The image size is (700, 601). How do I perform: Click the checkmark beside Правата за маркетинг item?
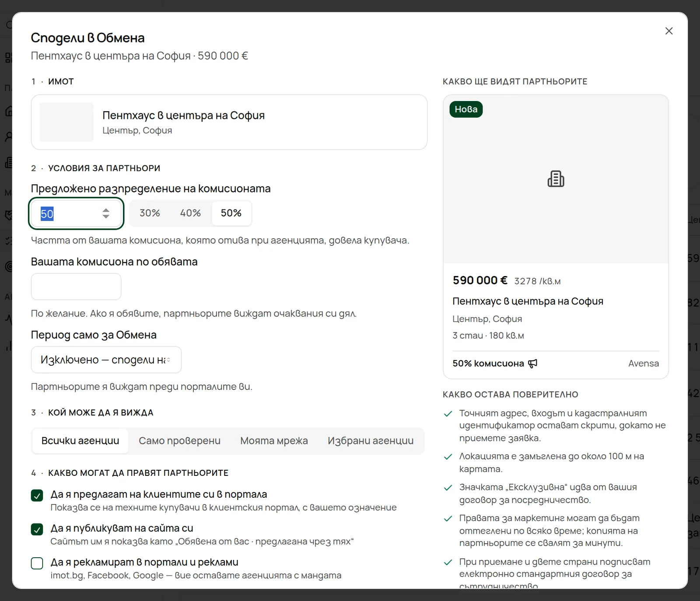coord(448,519)
